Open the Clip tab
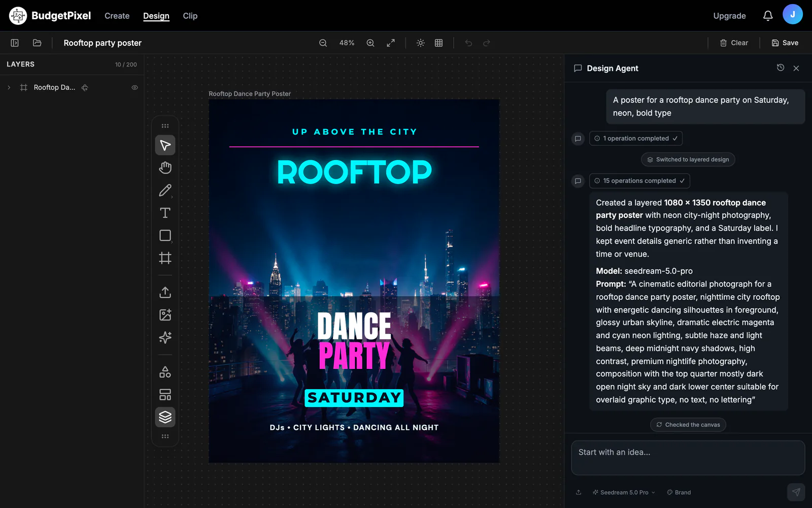 [x=190, y=16]
